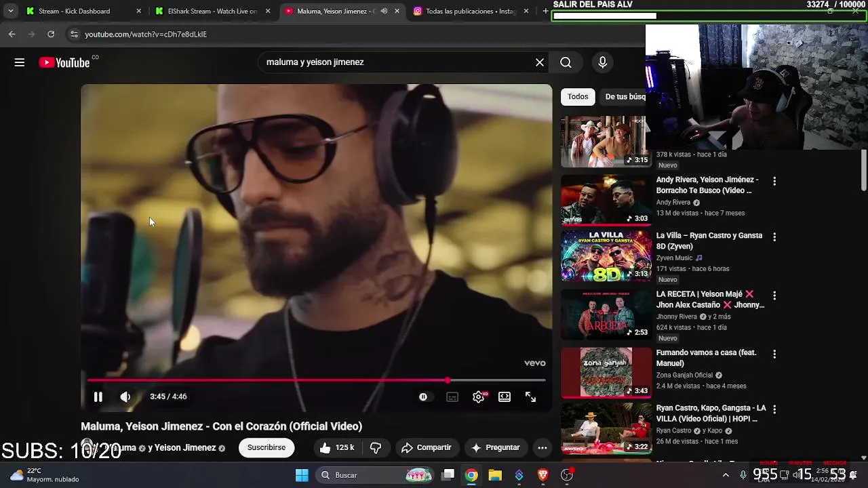Open the Andy Rivera channel link
The width and height of the screenshot is (868, 488).
(x=673, y=202)
